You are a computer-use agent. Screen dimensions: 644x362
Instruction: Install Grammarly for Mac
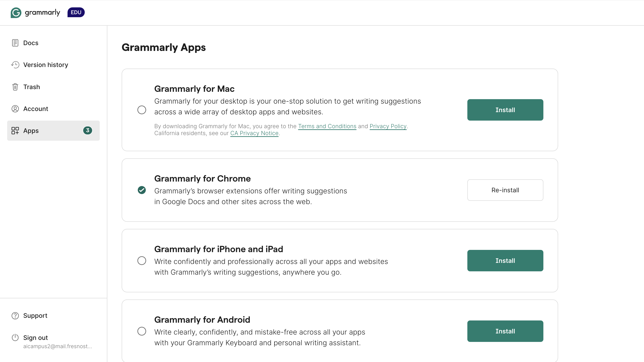pyautogui.click(x=505, y=110)
